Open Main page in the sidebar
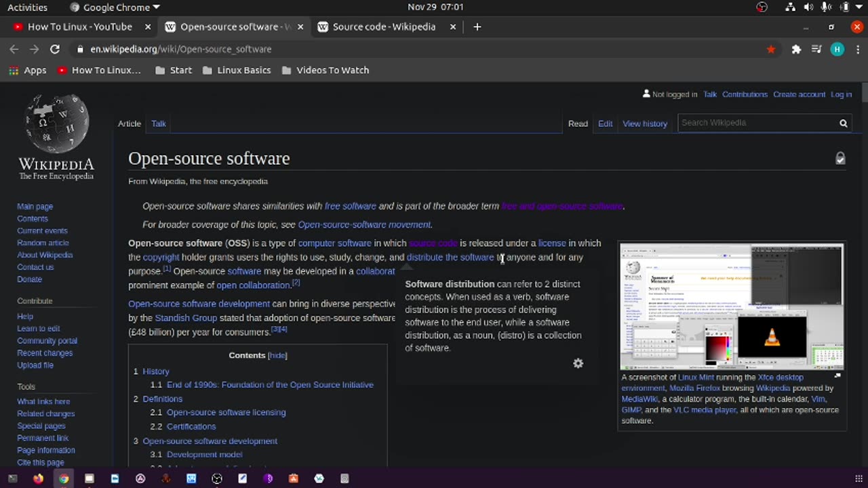This screenshot has height=488, width=868. (x=35, y=206)
